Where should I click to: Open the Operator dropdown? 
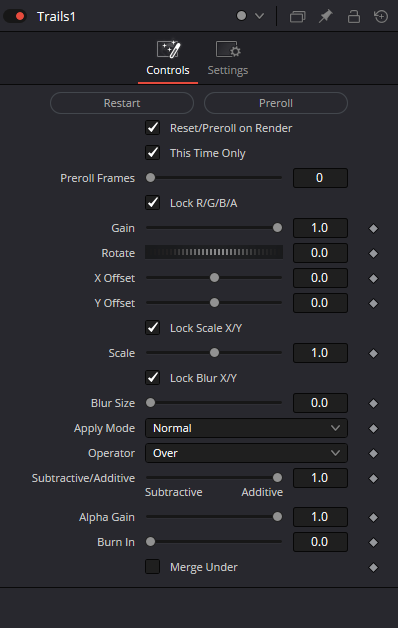click(246, 453)
